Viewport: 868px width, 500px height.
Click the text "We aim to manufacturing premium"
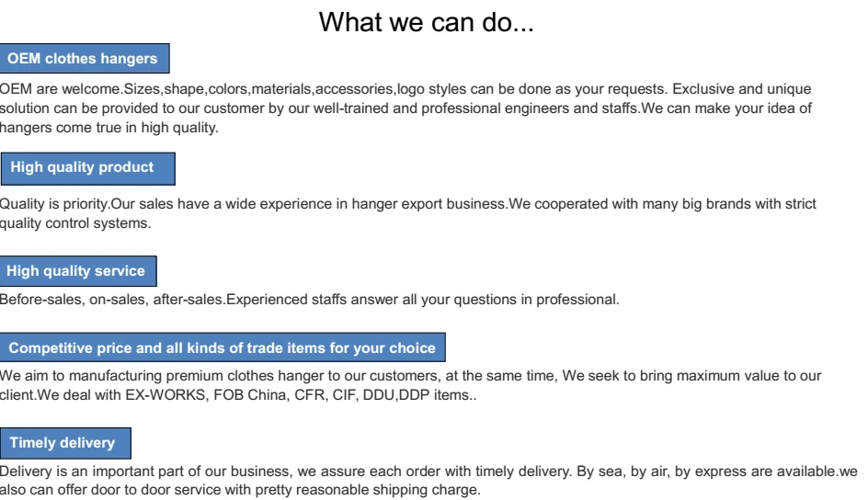click(110, 376)
